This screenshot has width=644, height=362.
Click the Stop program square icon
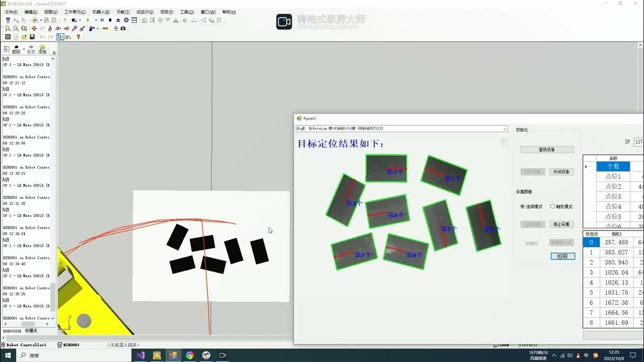tap(110, 20)
